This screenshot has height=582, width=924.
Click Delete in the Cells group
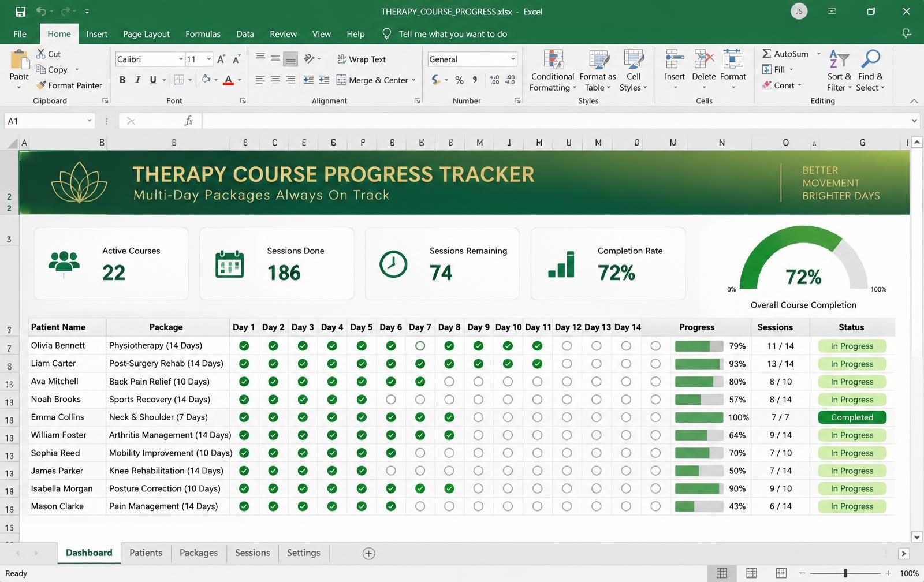pos(704,70)
